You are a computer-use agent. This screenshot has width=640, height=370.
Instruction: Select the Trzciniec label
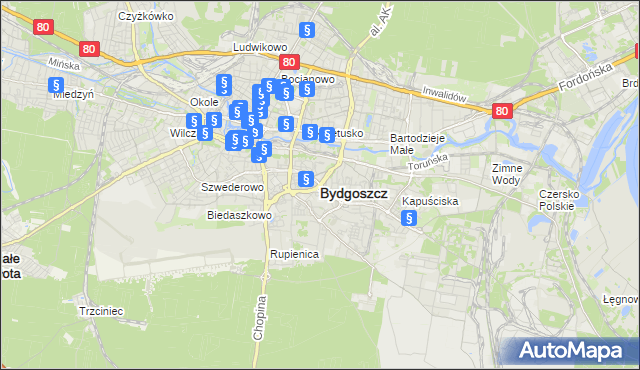click(x=101, y=311)
